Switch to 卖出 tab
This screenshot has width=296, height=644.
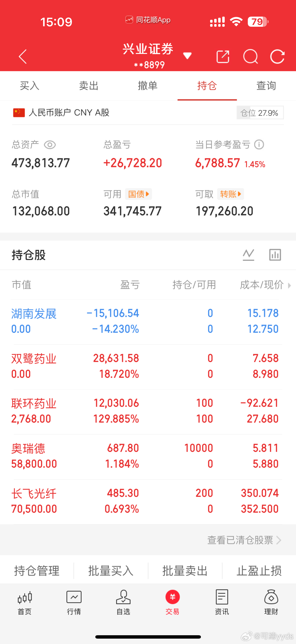[x=89, y=86]
